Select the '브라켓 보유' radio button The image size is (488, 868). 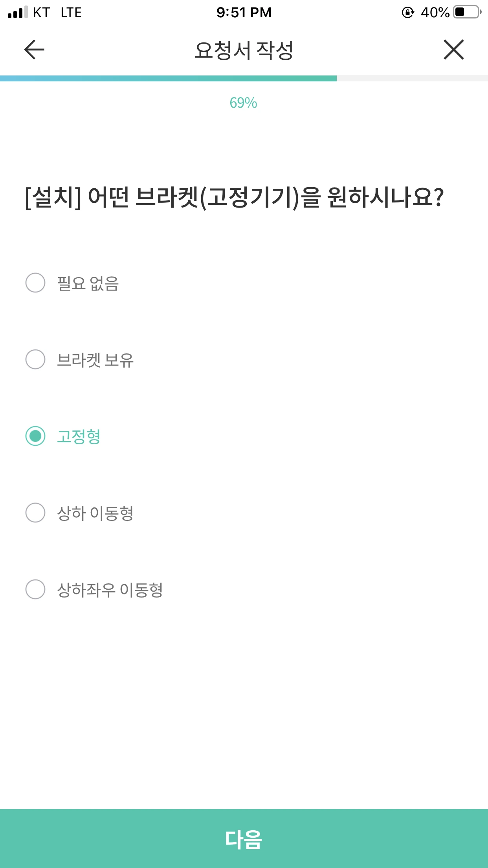tap(35, 359)
